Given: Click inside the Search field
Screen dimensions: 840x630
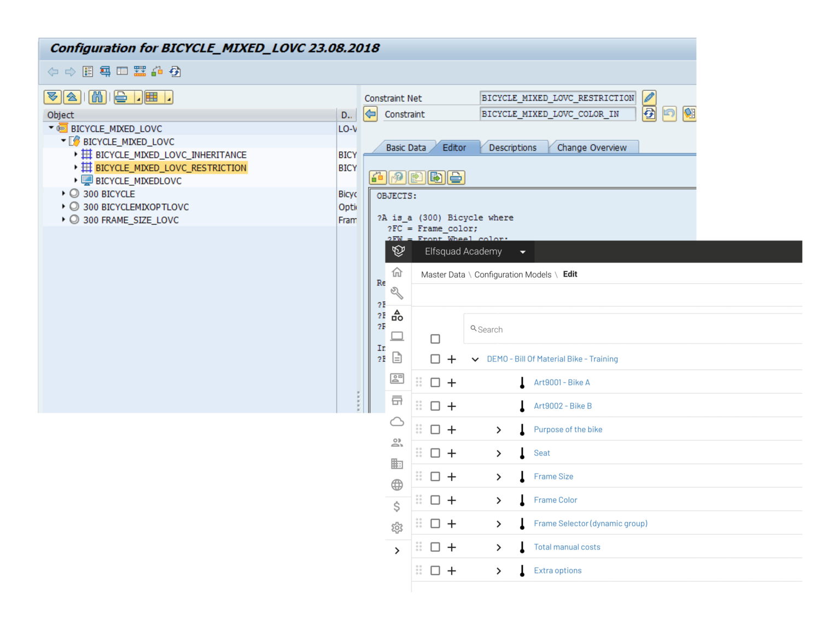Looking at the screenshot, I should pyautogui.click(x=547, y=329).
